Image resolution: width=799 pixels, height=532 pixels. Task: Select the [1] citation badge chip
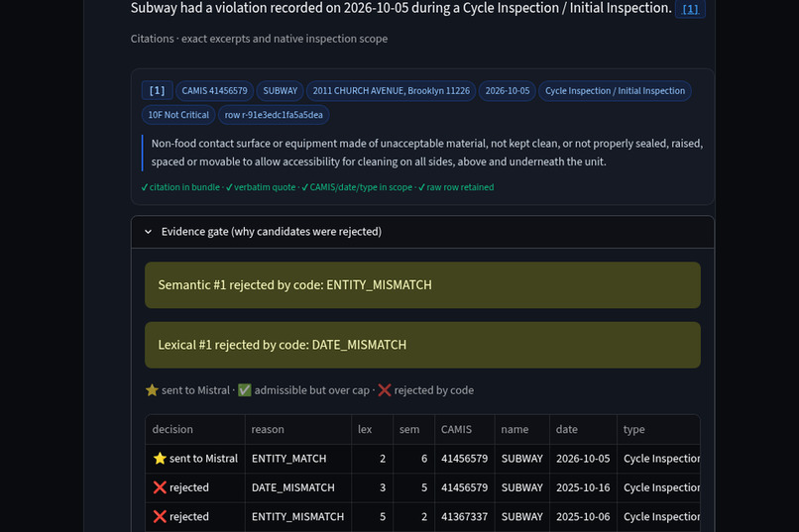(157, 90)
